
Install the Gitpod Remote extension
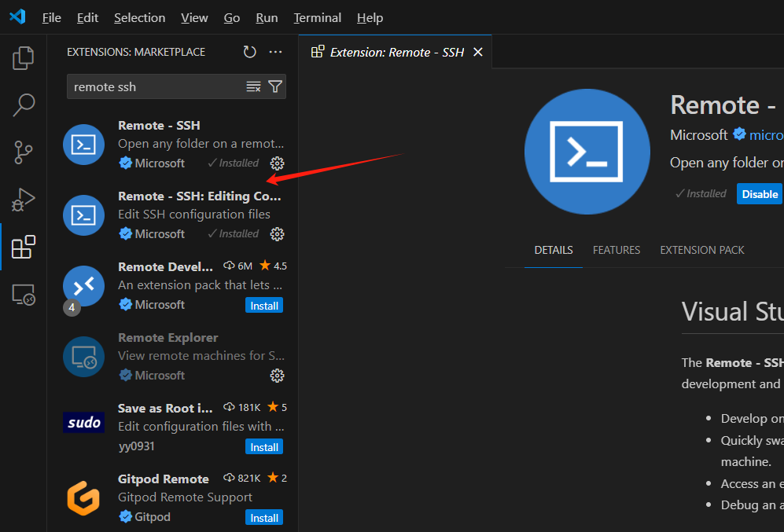click(263, 518)
